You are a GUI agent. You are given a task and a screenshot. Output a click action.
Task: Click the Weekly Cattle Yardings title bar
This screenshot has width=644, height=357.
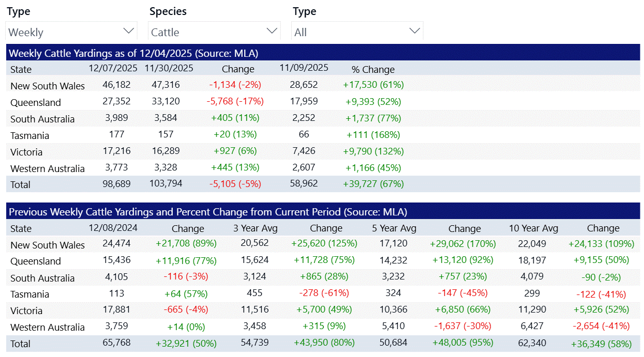(x=323, y=53)
